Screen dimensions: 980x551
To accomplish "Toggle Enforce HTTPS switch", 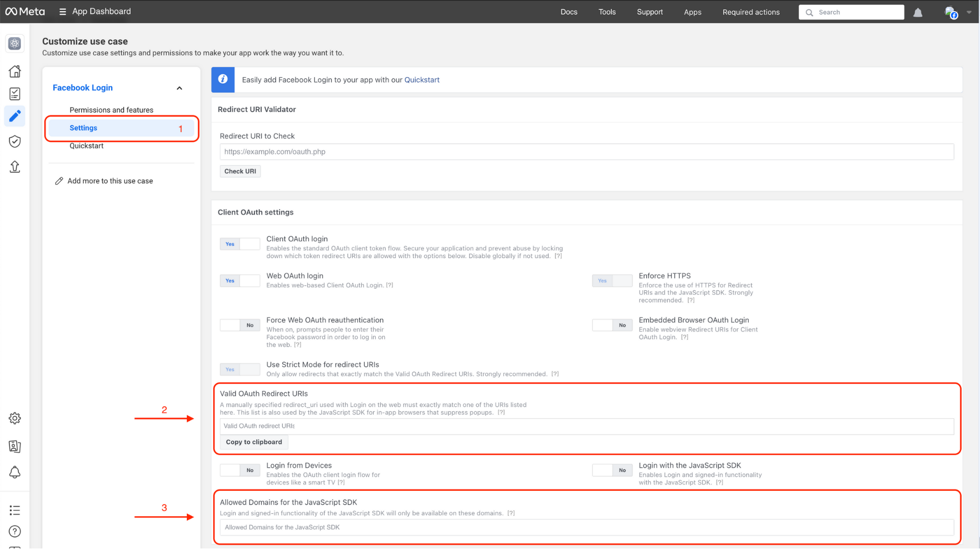I will coord(612,281).
